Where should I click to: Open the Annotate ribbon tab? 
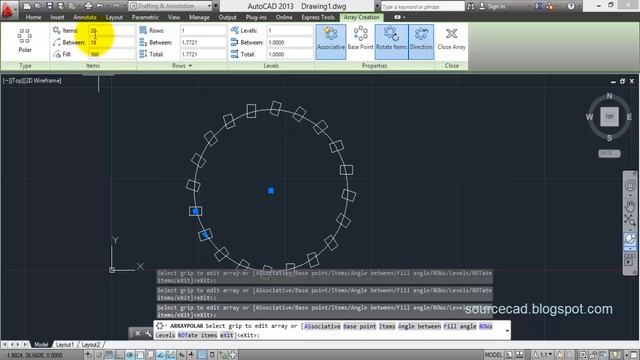(85, 17)
